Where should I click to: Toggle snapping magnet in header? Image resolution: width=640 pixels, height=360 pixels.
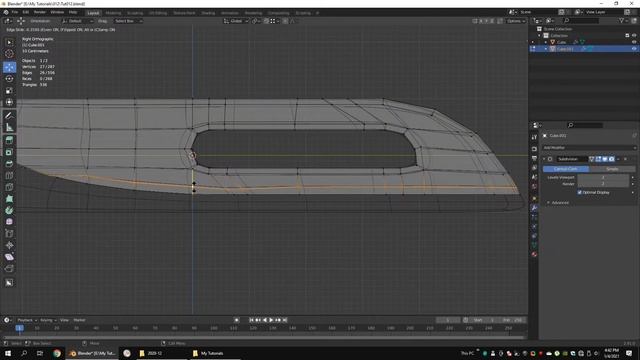point(266,21)
